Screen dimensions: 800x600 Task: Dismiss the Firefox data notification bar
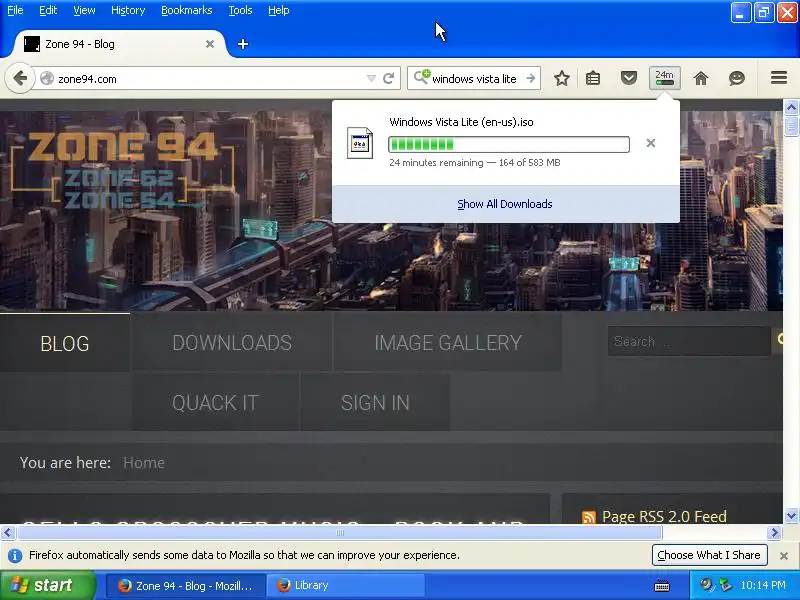click(x=784, y=556)
